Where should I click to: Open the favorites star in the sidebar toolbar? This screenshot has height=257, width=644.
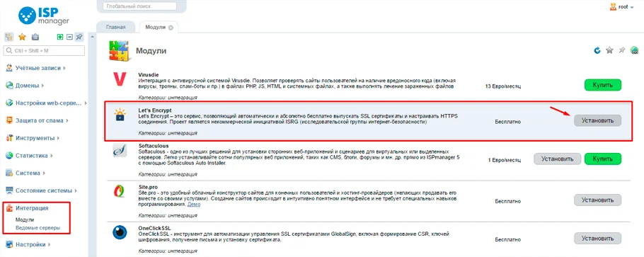click(22, 37)
